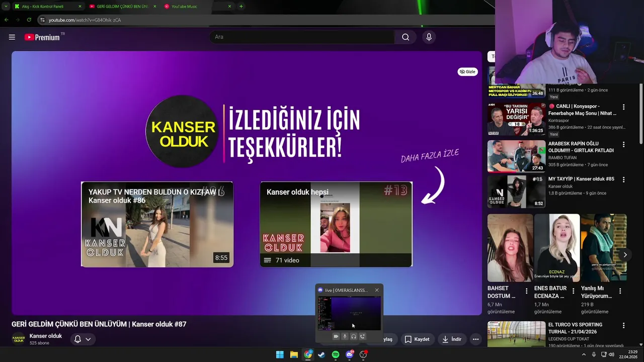Image resolution: width=644 pixels, height=362 pixels.
Task: Mute microphone in Discord preview popup
Action: pos(345,336)
